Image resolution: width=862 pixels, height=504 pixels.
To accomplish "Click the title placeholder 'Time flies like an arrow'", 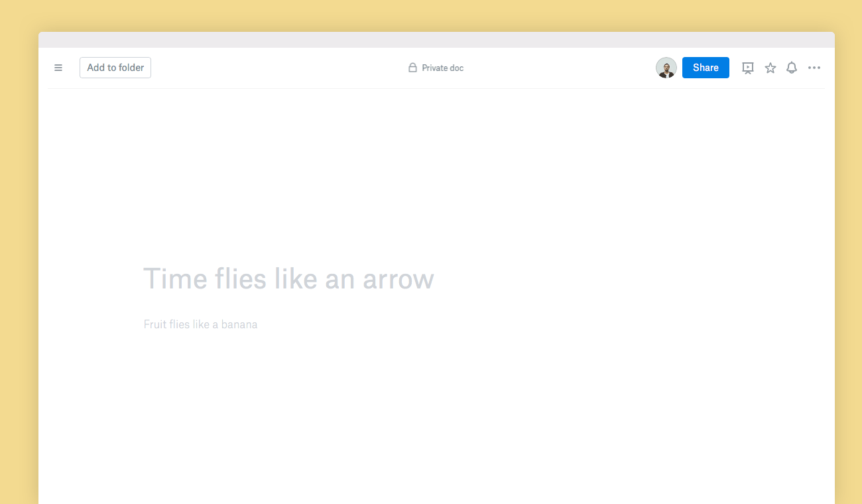I will tap(288, 279).
